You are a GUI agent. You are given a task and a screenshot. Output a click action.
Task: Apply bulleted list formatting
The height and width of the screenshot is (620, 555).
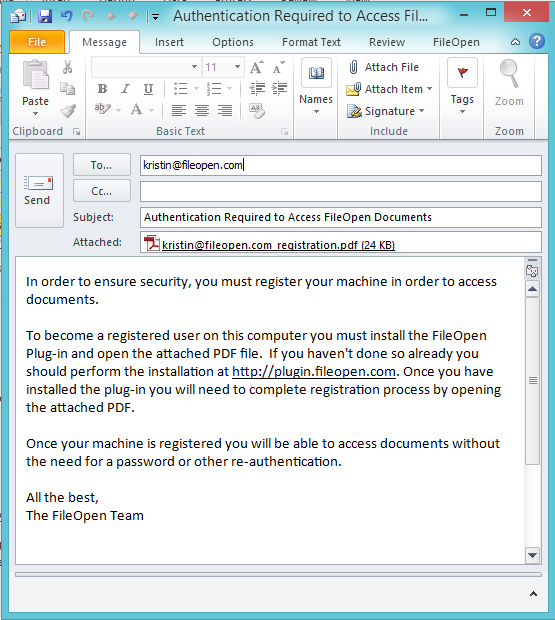[x=181, y=89]
